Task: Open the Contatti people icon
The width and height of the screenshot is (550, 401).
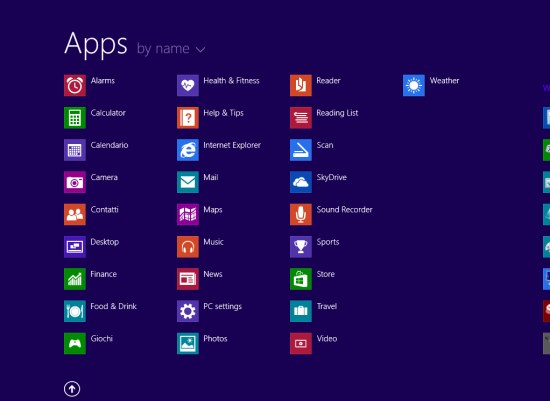Action: click(x=75, y=214)
